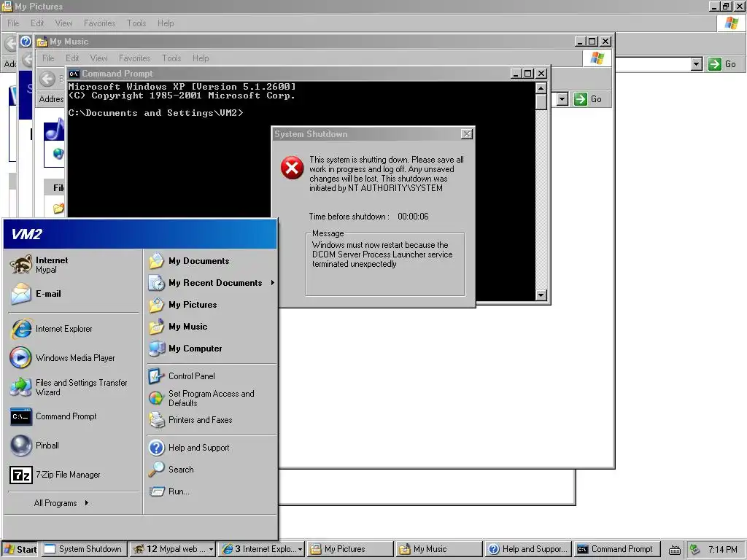Image resolution: width=747 pixels, height=560 pixels.
Task: Open Edit menu in My Music window
Action: 72,58
